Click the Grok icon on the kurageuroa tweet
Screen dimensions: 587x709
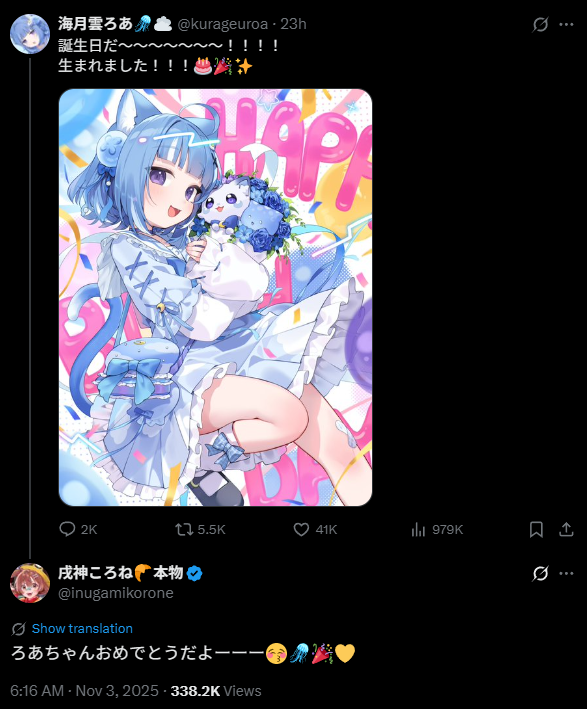tap(540, 24)
